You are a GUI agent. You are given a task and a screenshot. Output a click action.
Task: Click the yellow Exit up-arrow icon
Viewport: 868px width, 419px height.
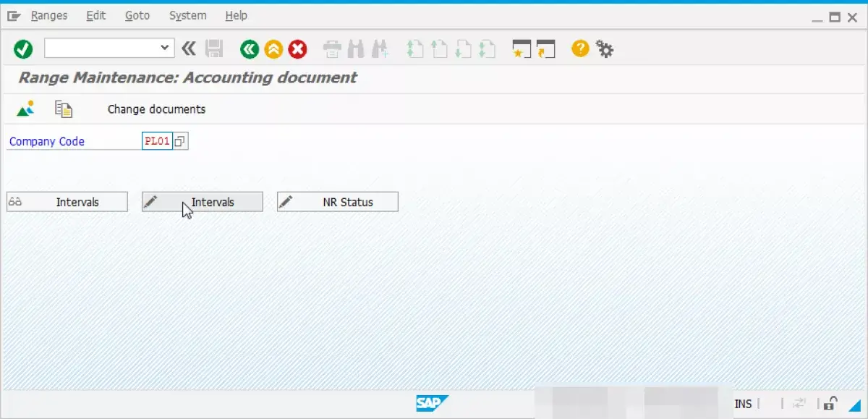(x=273, y=49)
